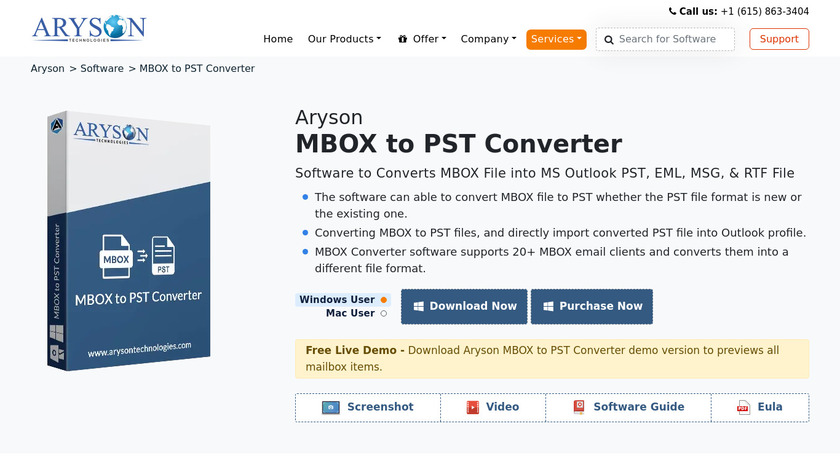
Task: Expand the orange Services dropdown
Action: [x=556, y=40]
